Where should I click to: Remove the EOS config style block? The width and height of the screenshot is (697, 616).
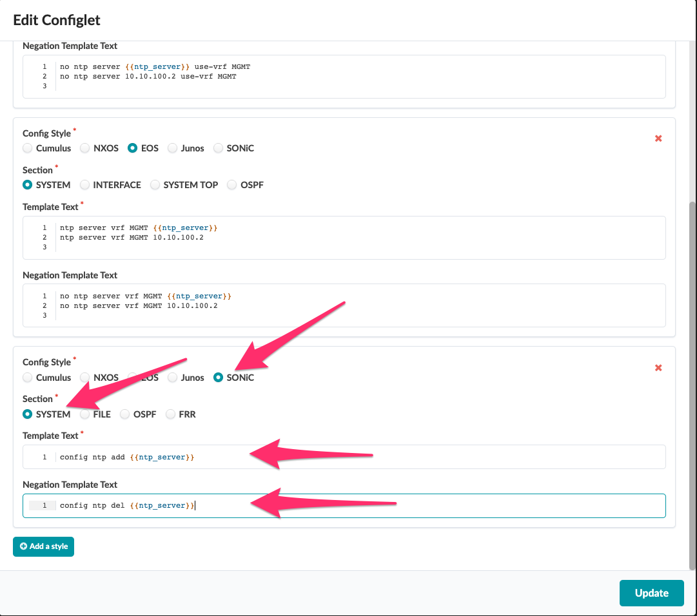tap(658, 138)
